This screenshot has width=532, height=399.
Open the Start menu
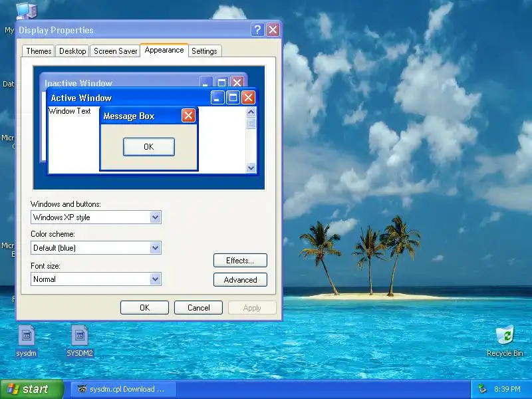click(x=32, y=389)
